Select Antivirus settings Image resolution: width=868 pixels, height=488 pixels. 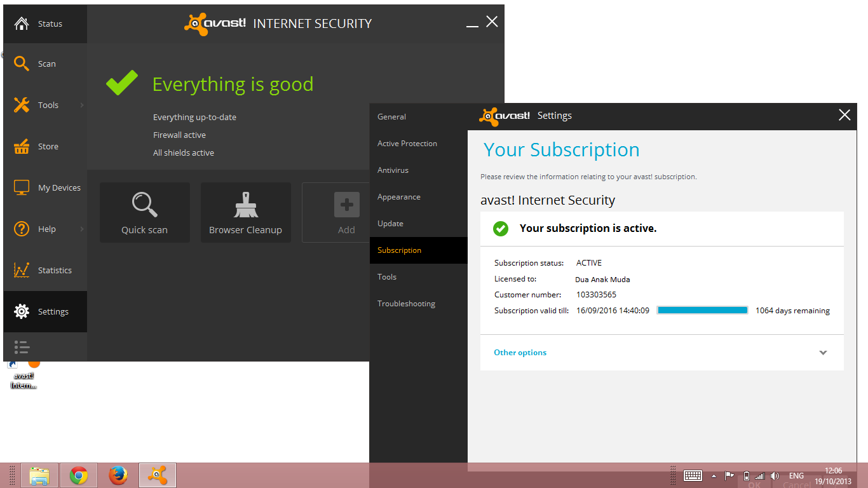click(x=418, y=170)
